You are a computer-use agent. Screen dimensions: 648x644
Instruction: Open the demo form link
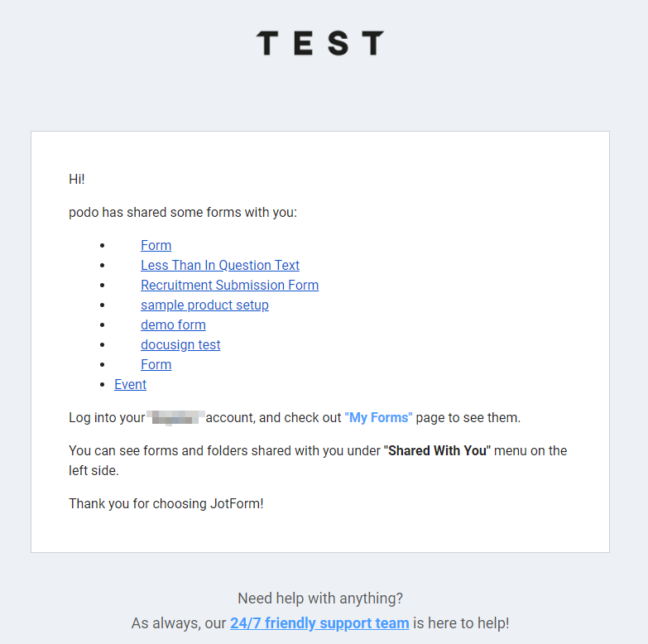173,324
